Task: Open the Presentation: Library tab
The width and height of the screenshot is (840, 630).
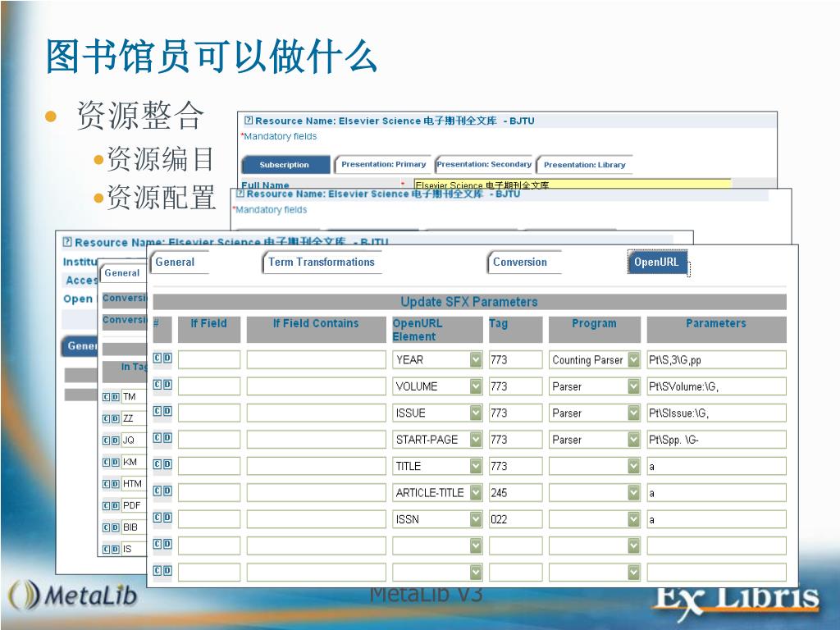Action: [584, 164]
